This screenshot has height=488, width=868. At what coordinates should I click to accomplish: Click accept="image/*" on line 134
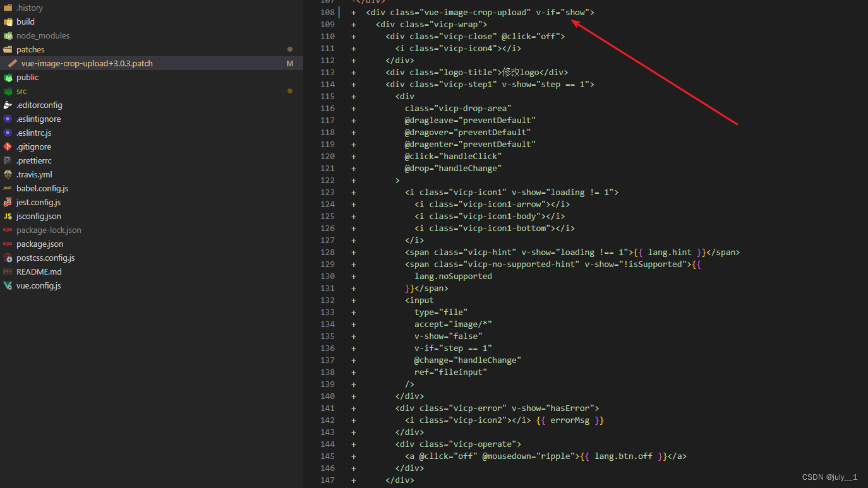(x=453, y=324)
